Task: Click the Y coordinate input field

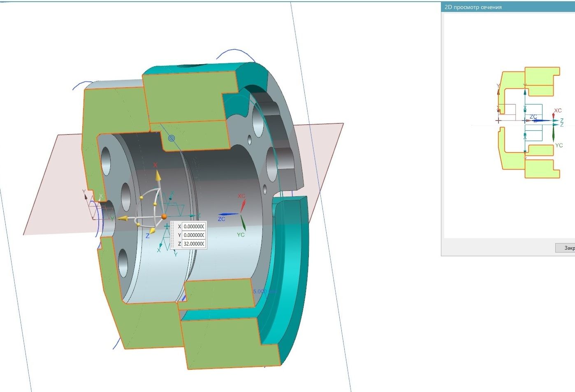Action: pyautogui.click(x=194, y=235)
